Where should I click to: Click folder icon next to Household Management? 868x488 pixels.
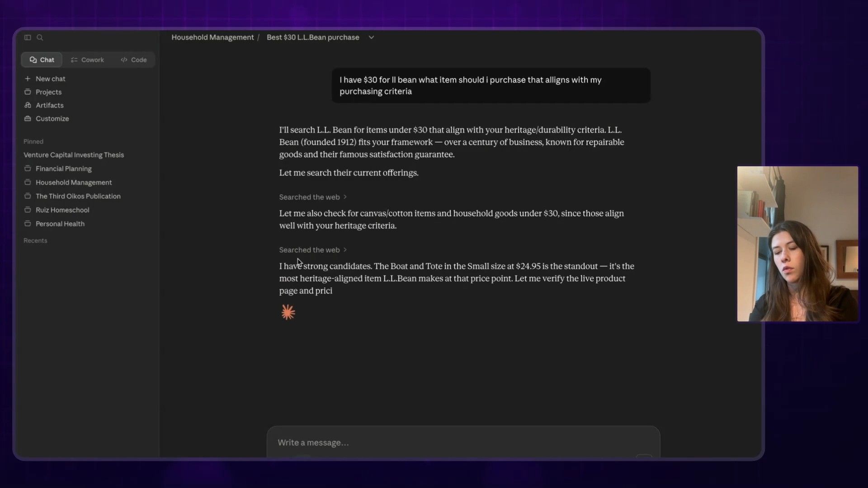click(28, 182)
